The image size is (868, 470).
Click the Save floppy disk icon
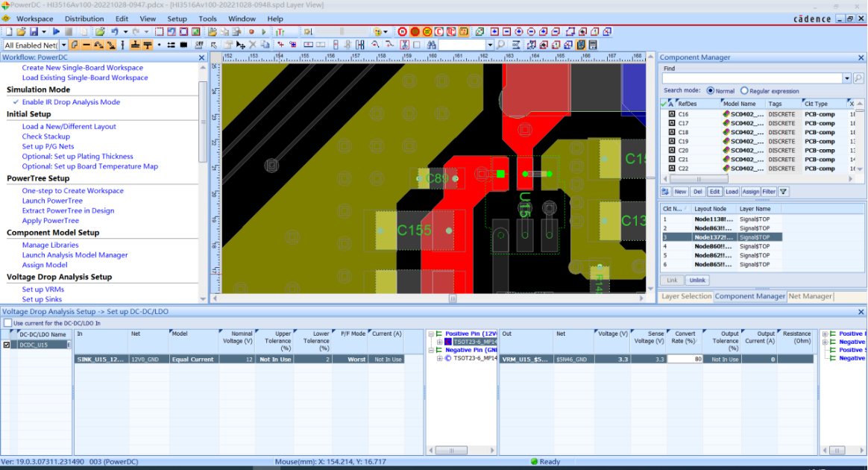click(34, 31)
